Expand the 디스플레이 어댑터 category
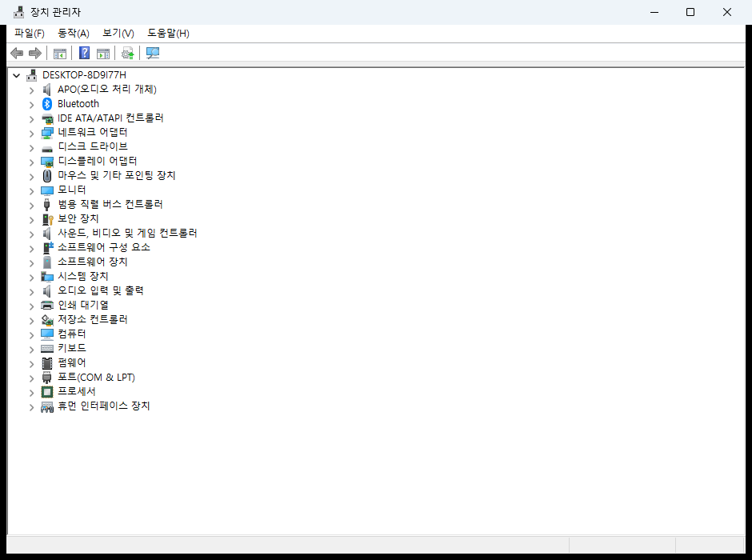The image size is (752, 560). pyautogui.click(x=32, y=162)
